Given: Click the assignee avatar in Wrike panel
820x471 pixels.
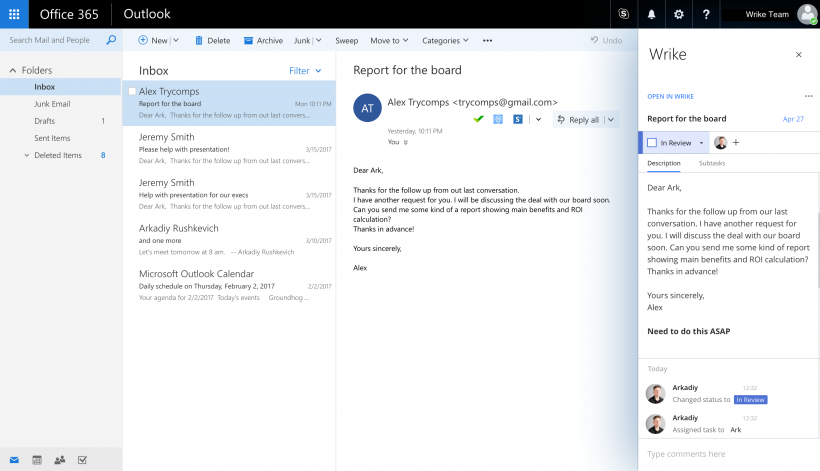Looking at the screenshot, I should click(x=721, y=142).
